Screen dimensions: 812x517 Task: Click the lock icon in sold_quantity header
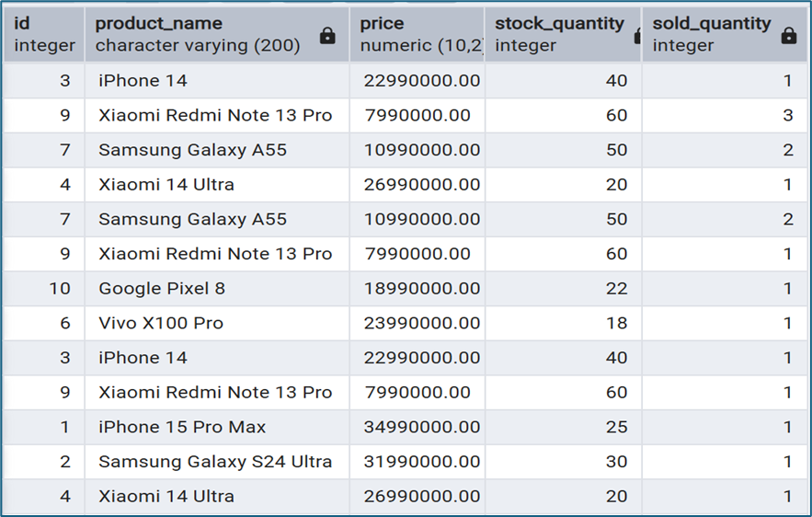(x=788, y=36)
